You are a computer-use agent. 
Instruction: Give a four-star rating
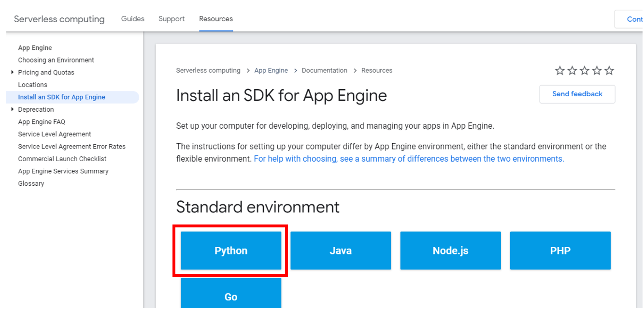(597, 71)
